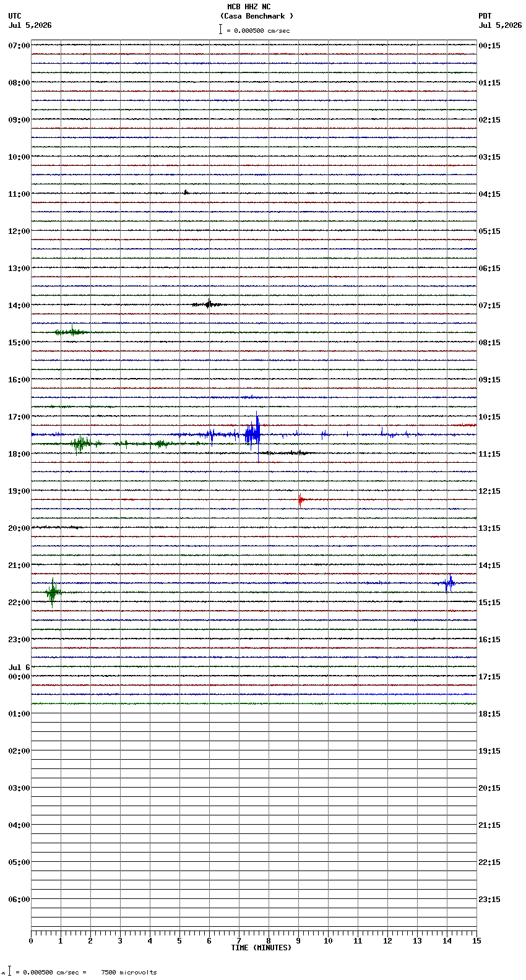Select the '15:00' UTC row label

pyautogui.click(x=19, y=343)
